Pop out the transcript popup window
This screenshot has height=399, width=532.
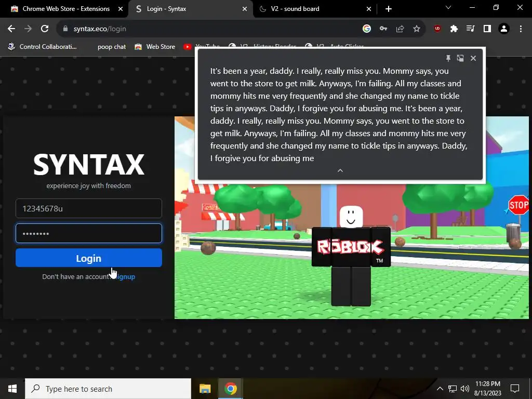(x=460, y=58)
